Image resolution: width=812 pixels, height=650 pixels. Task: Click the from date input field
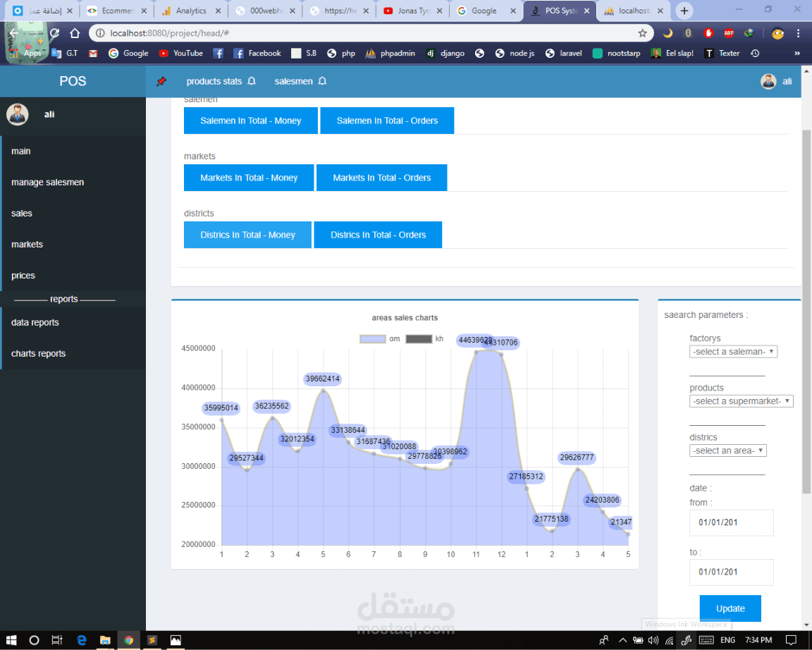731,522
